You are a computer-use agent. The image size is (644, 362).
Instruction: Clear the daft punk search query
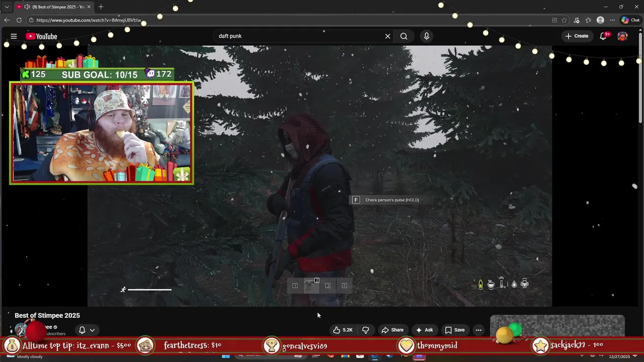pyautogui.click(x=387, y=36)
